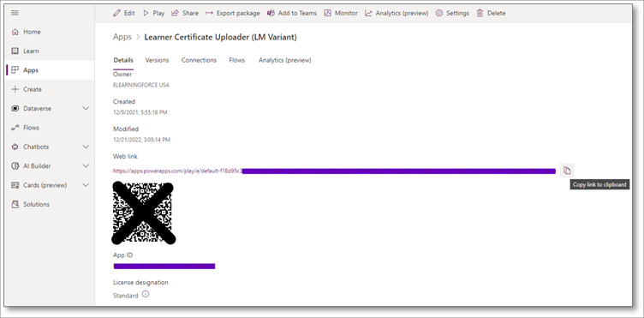This screenshot has width=644, height=318.
Task: Click the Play triangle icon
Action: click(146, 13)
